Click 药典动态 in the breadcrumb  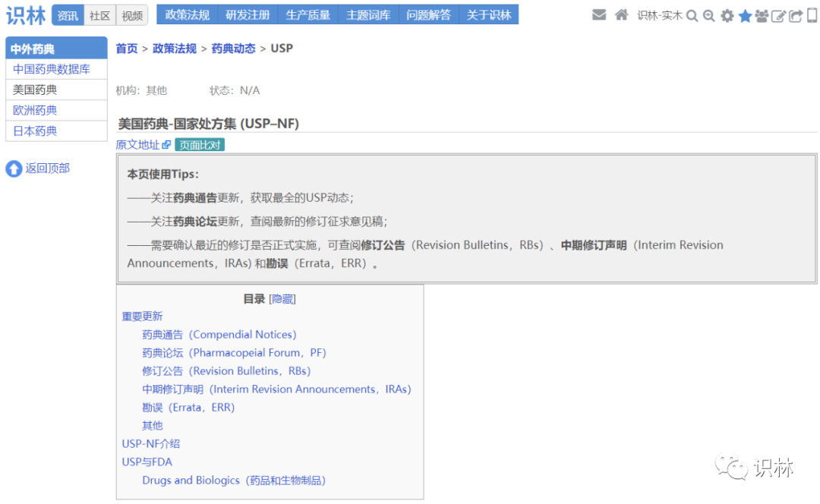pos(233,49)
